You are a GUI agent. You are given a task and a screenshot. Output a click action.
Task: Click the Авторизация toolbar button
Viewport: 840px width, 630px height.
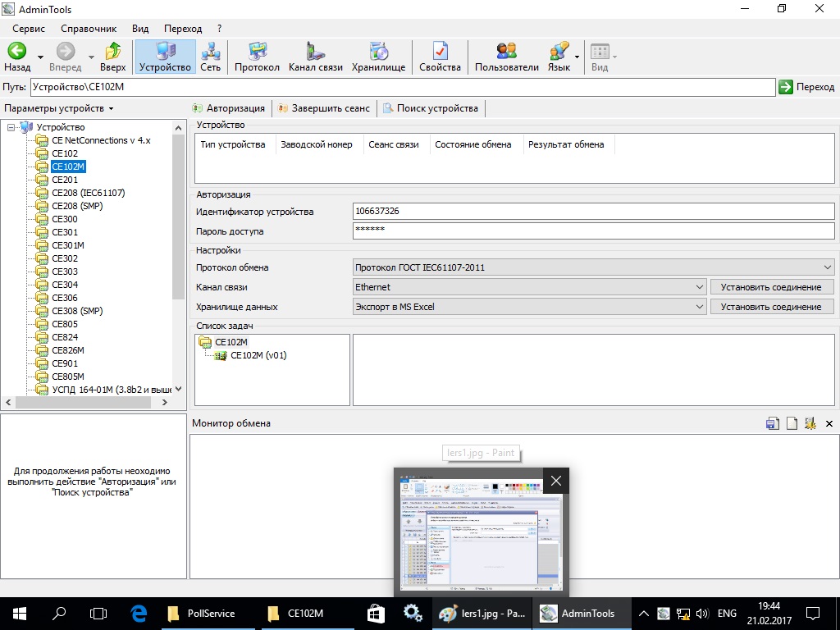(x=229, y=108)
